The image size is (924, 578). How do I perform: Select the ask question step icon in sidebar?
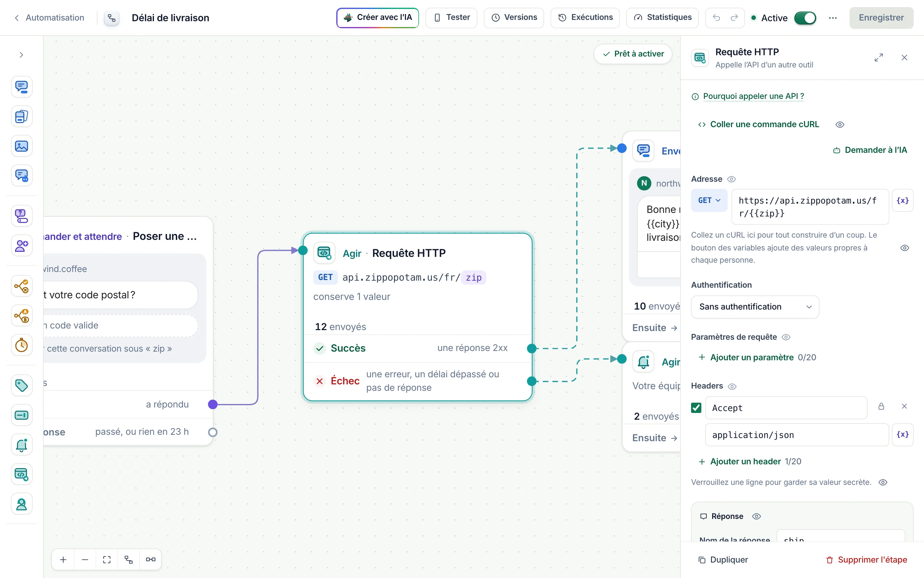point(21,216)
